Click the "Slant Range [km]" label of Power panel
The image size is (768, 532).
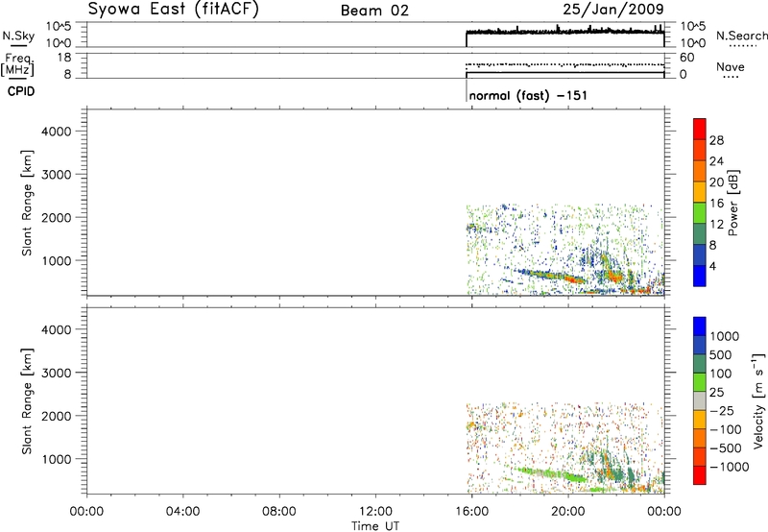[27, 204]
